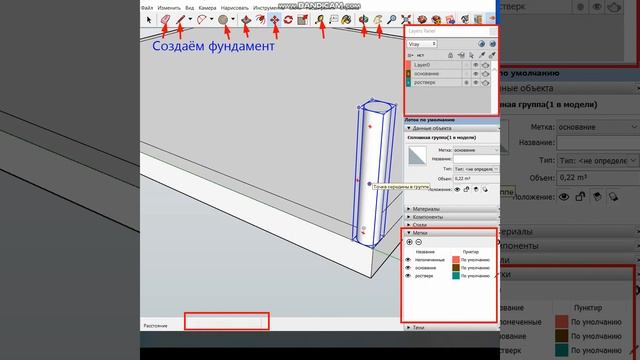
Task: Select the Push/Pull tool
Action: click(246, 19)
